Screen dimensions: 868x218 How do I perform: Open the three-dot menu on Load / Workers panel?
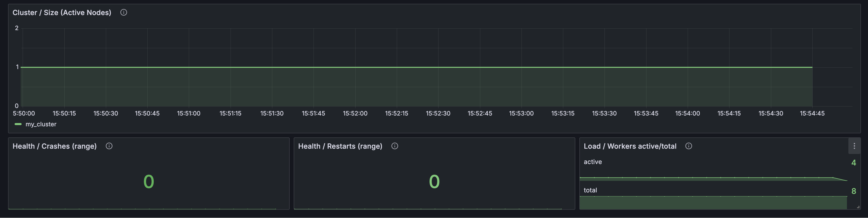pos(854,146)
